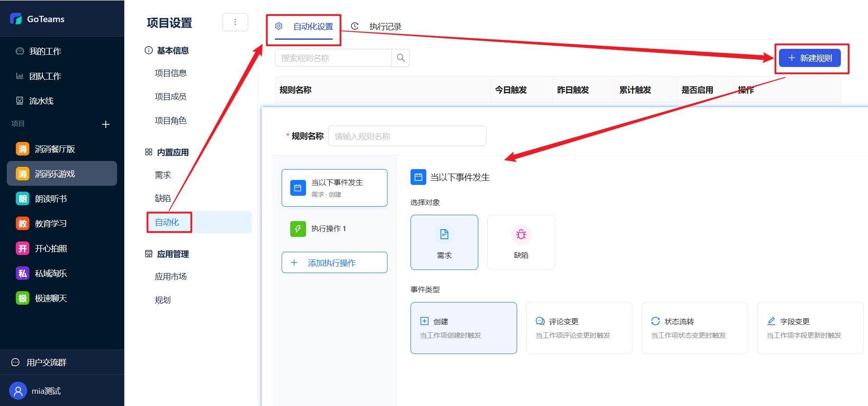The height and width of the screenshot is (406, 868).
Task: Open the 自动化 settings item
Action: pos(199,222)
